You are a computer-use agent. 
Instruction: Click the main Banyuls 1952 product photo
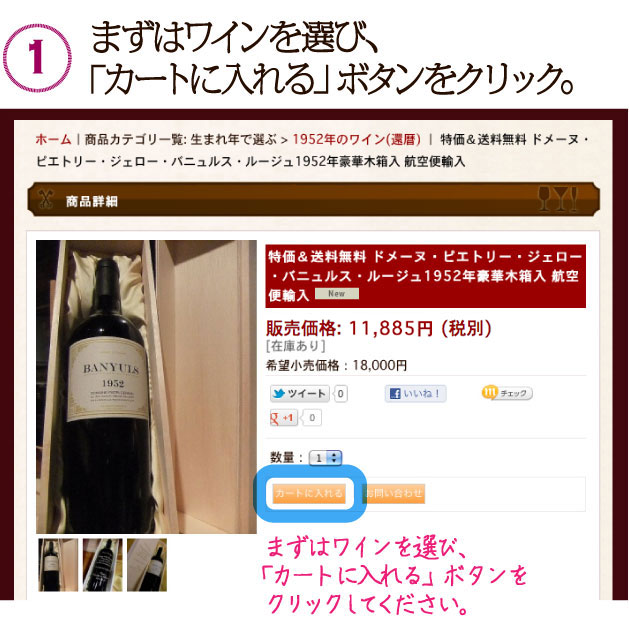point(146,387)
